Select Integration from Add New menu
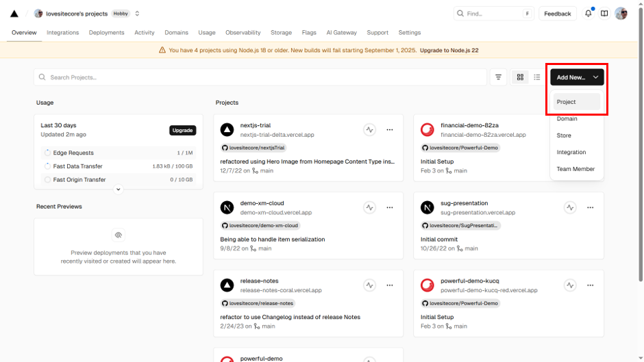This screenshot has height=362, width=644. 577,153
